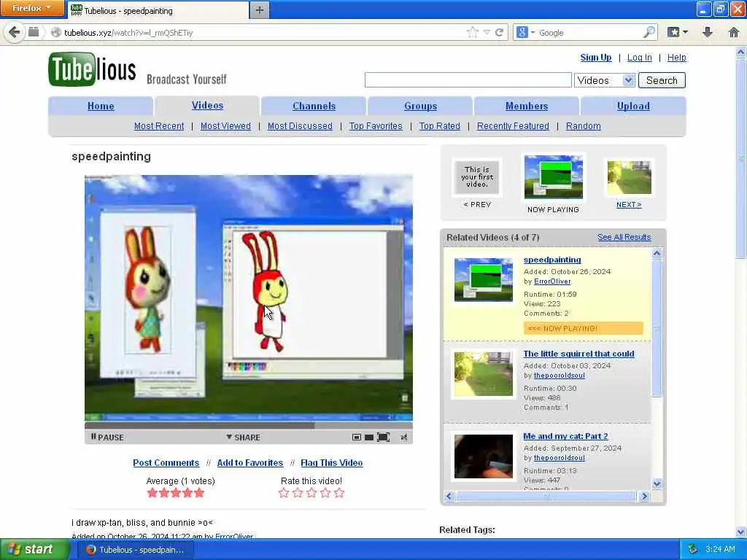The image size is (747, 560).
Task: Switch player to wide size icon
Action: [368, 437]
